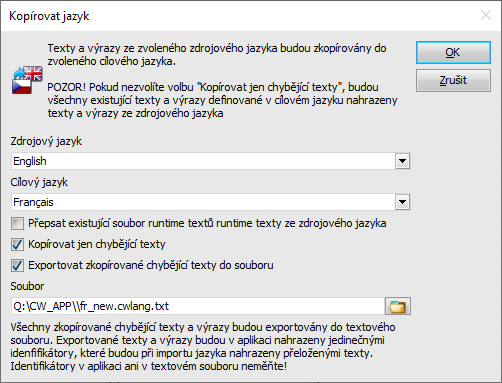Image resolution: width=502 pixels, height=383 pixels.
Task: Confirm with the OK button
Action: [x=453, y=52]
